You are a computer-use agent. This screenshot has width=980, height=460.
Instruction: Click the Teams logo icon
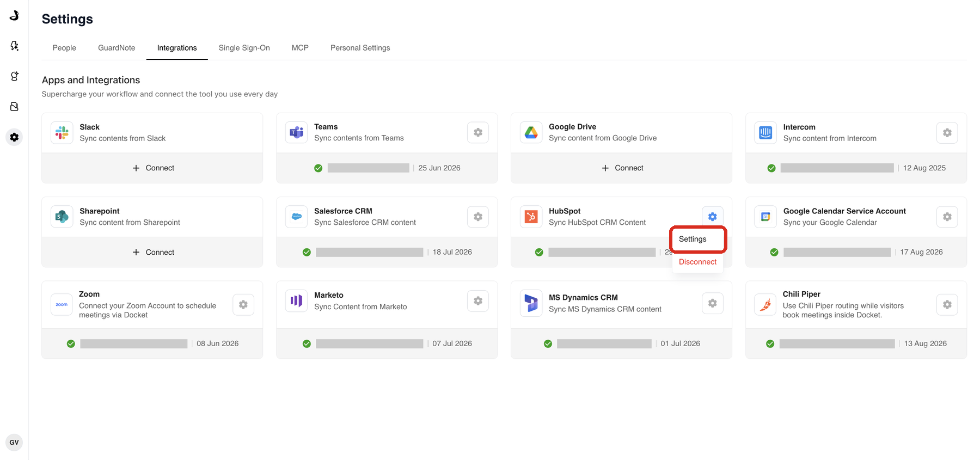click(x=297, y=132)
